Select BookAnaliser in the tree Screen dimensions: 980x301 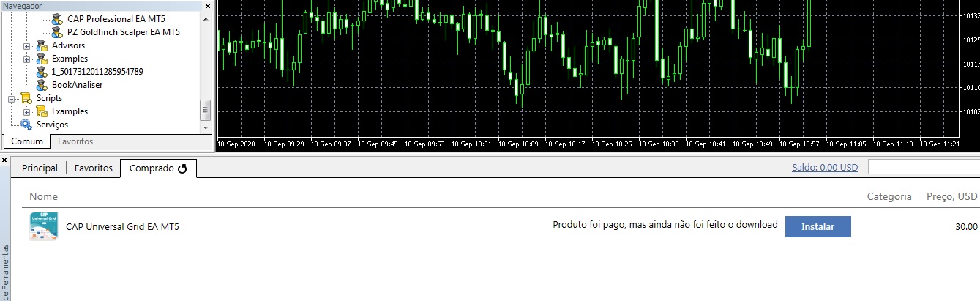coord(77,85)
